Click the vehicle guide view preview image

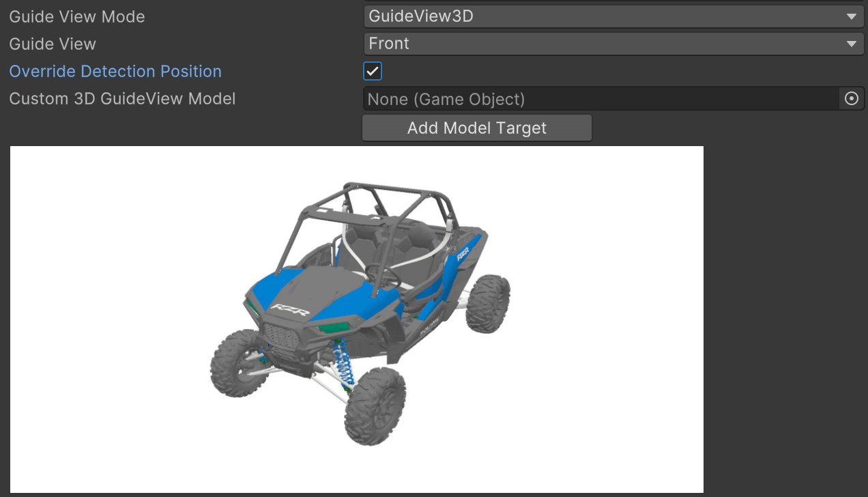point(357,319)
